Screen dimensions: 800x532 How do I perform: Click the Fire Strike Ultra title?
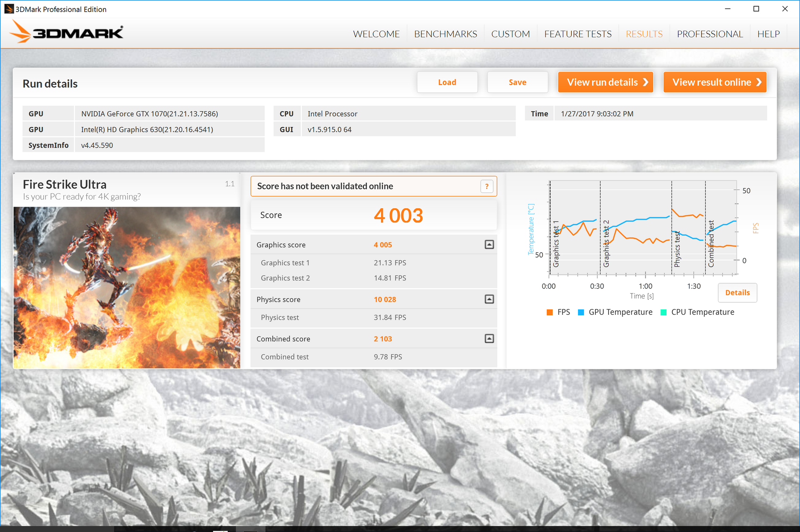[65, 184]
